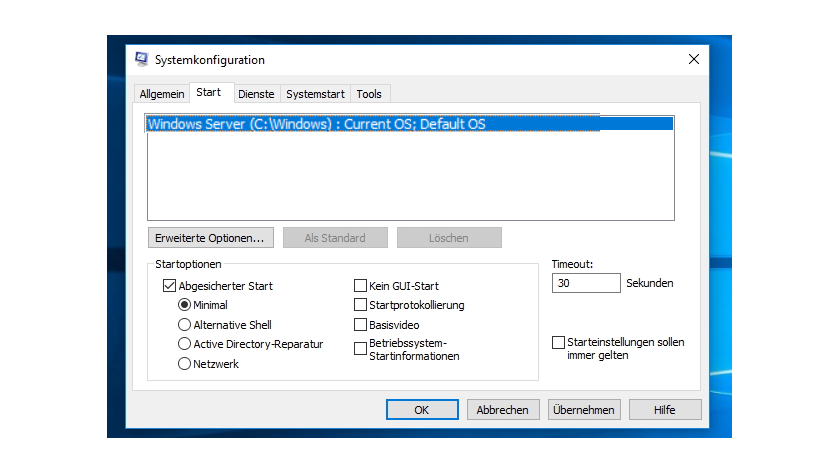
Task: Go to the Systemstart tab
Action: pos(315,94)
